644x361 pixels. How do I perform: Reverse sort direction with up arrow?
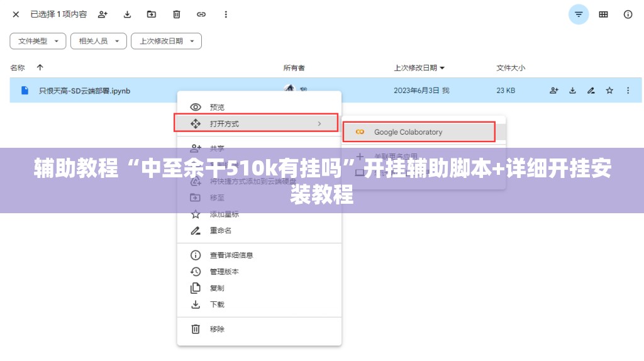coord(40,67)
